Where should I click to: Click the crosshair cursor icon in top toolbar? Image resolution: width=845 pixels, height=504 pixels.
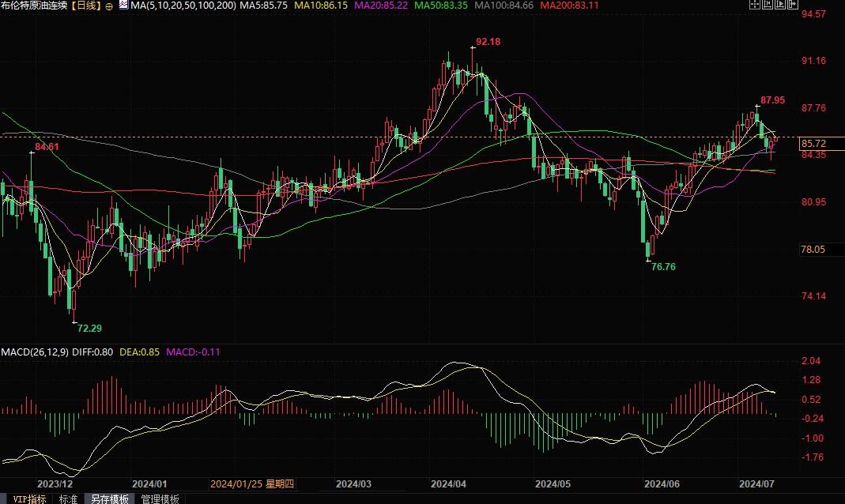756,6
